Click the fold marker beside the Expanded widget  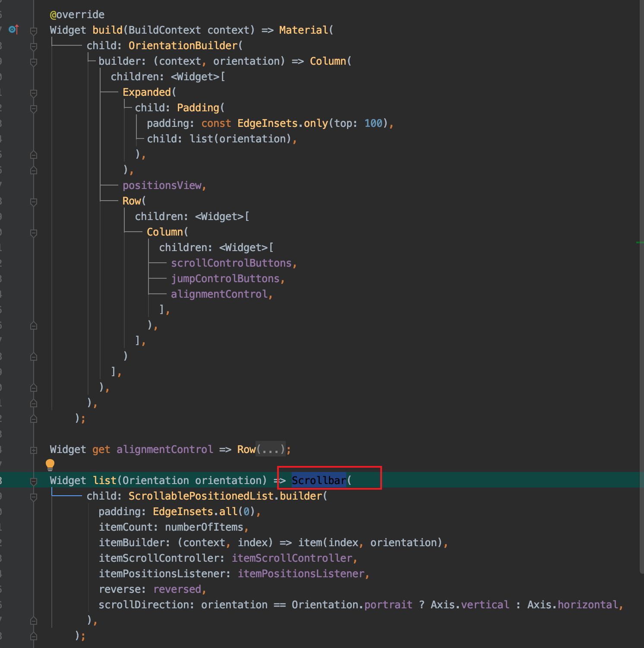tap(33, 94)
